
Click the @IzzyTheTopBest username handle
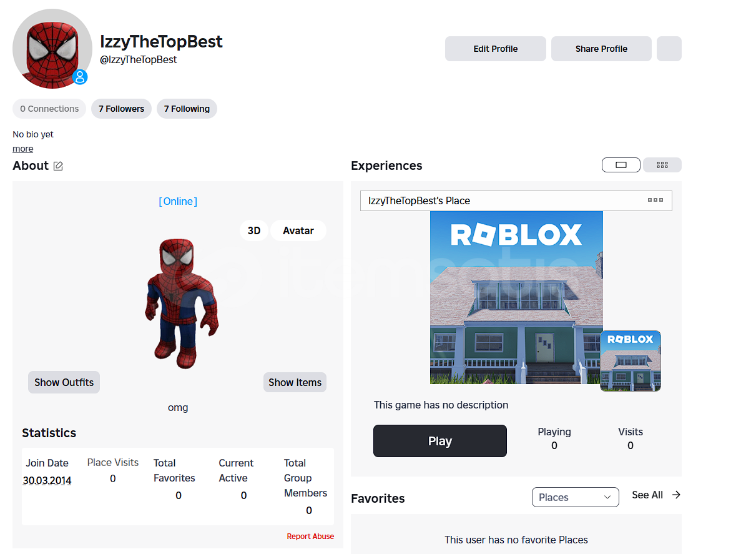coord(139,60)
